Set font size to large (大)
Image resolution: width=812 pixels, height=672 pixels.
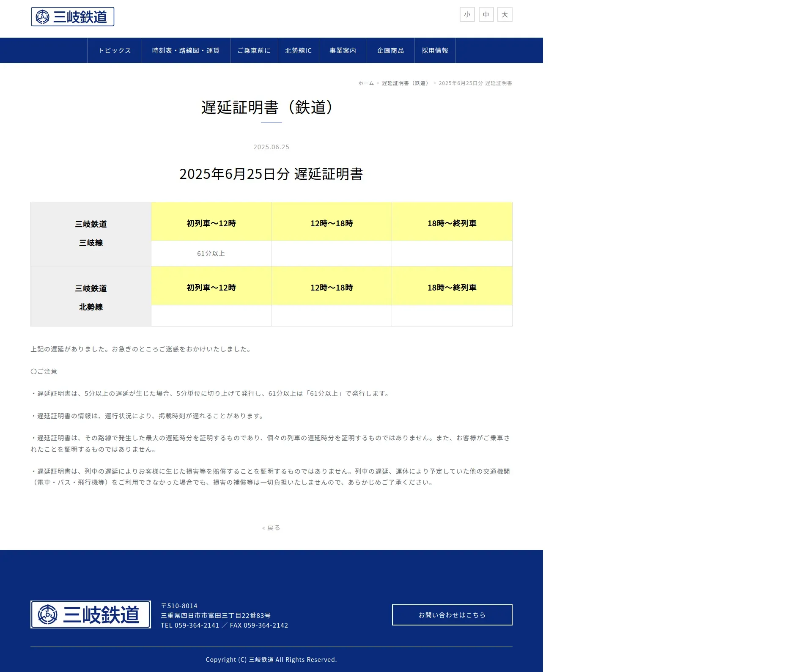click(x=505, y=14)
